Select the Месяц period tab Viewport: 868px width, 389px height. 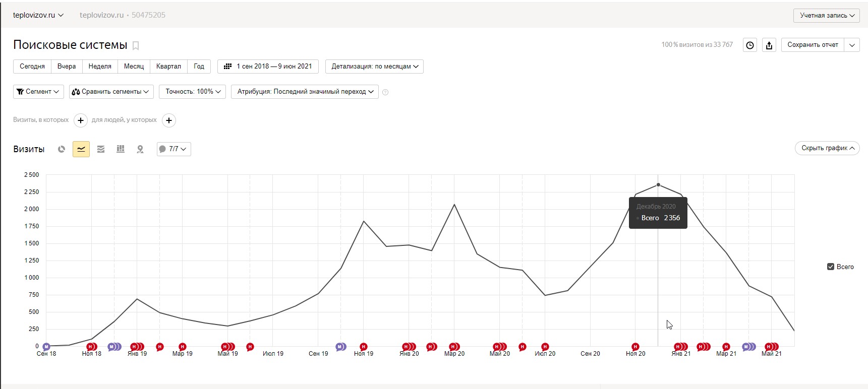(134, 67)
